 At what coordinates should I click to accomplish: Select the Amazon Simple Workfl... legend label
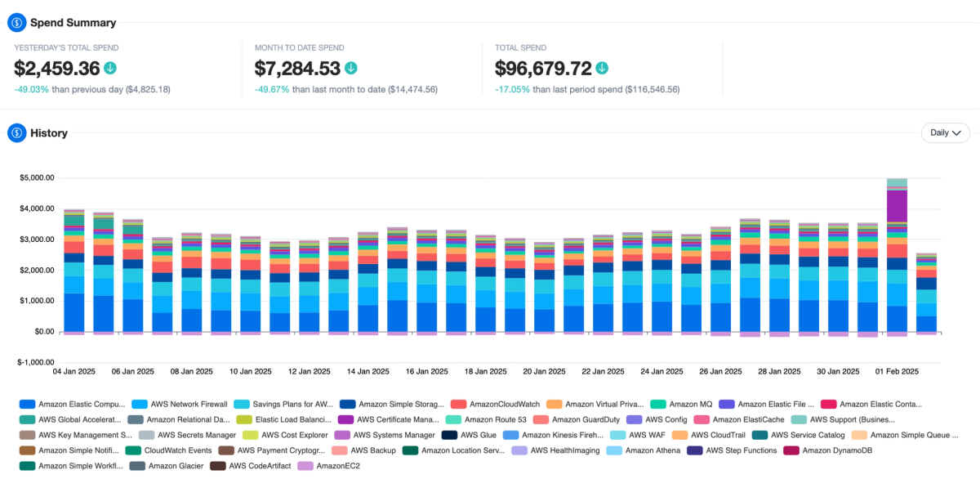click(x=81, y=466)
